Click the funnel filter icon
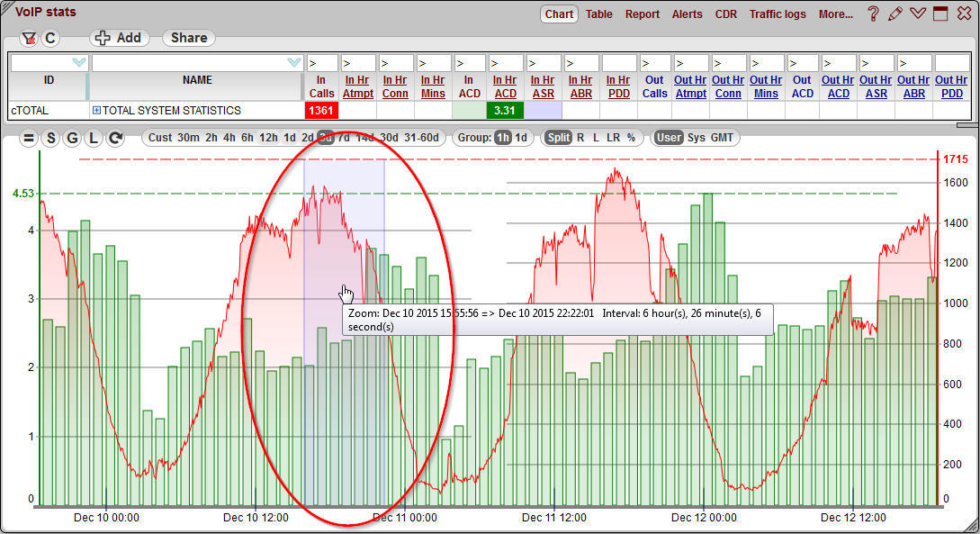This screenshot has width=980, height=534. click(30, 38)
